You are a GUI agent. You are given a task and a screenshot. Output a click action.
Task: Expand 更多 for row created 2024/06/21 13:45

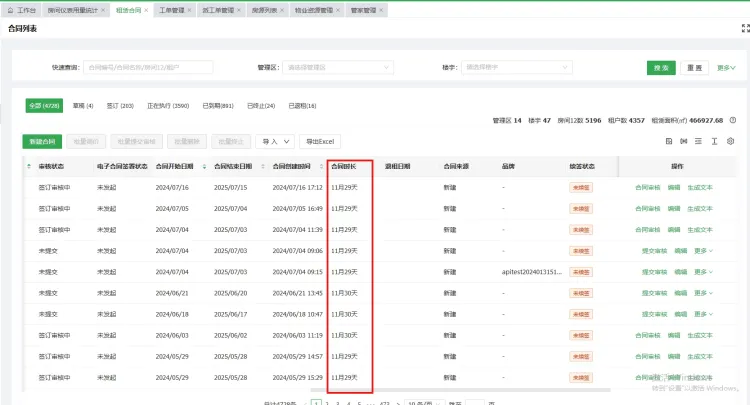(x=703, y=293)
